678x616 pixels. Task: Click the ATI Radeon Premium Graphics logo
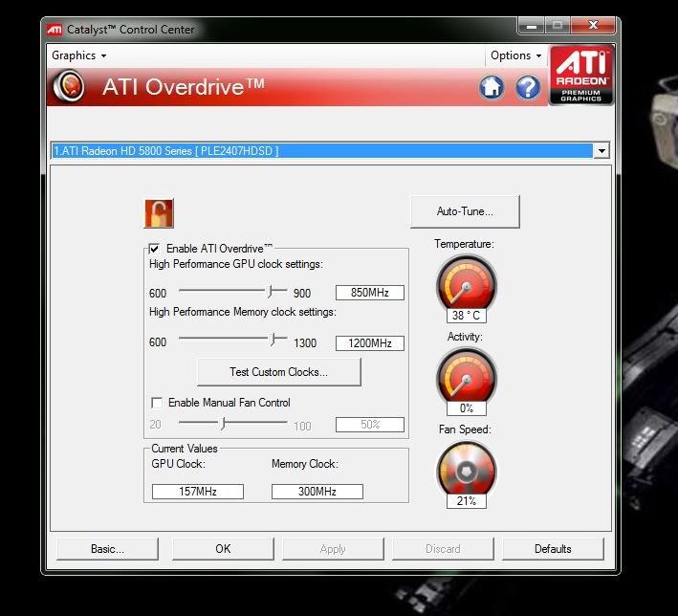[581, 76]
